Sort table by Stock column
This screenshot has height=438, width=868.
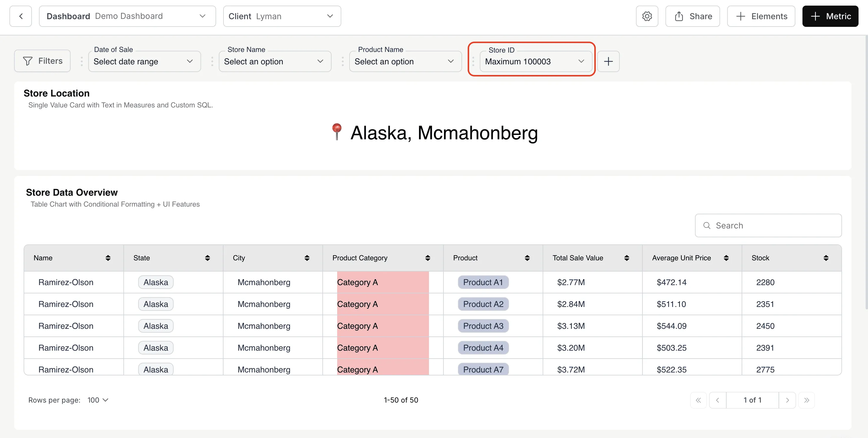826,258
